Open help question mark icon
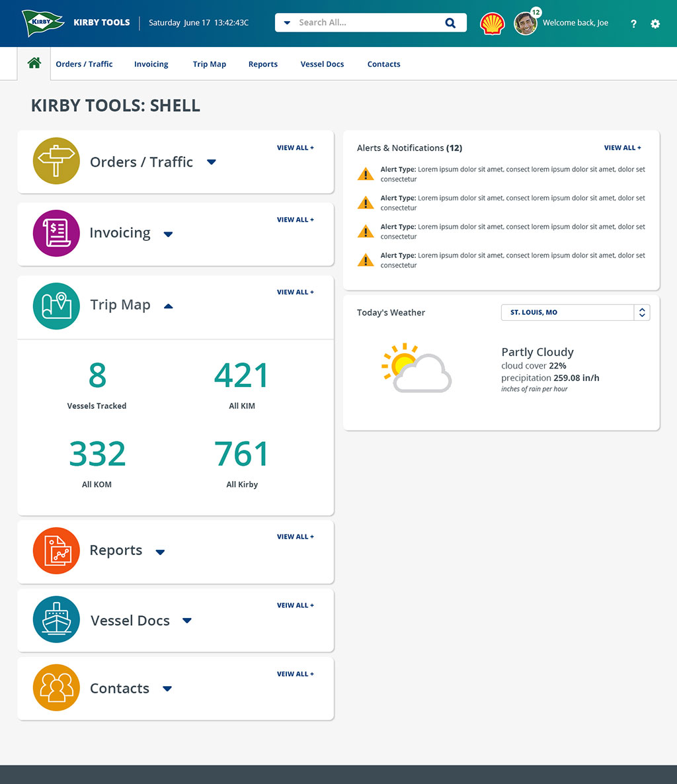 [633, 24]
